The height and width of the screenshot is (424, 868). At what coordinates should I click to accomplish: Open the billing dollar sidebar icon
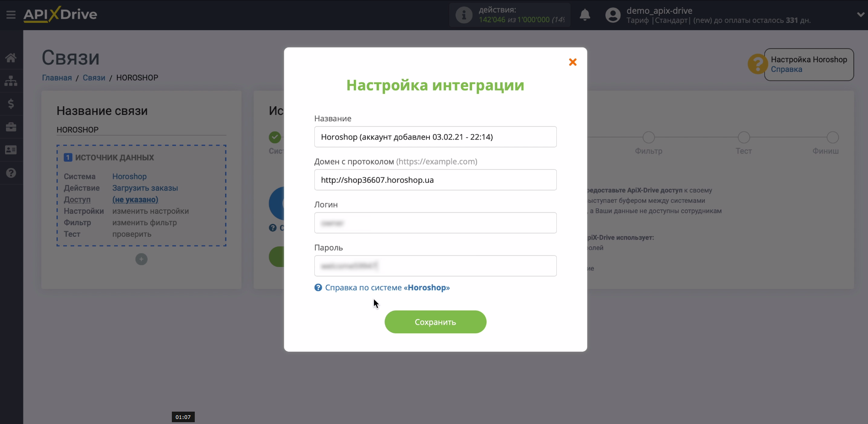(x=11, y=103)
